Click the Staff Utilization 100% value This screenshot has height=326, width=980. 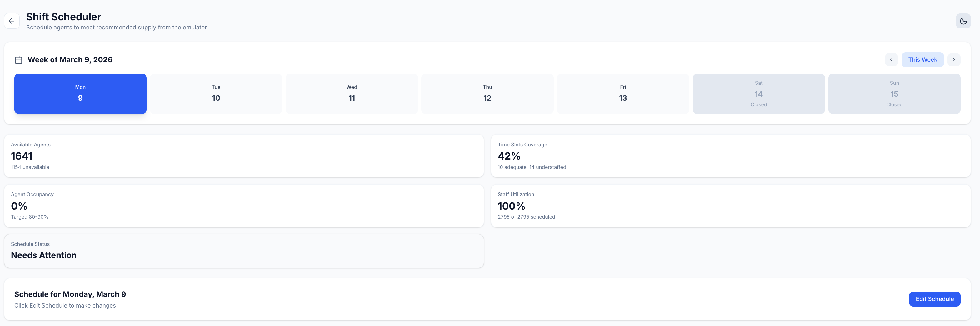(511, 206)
